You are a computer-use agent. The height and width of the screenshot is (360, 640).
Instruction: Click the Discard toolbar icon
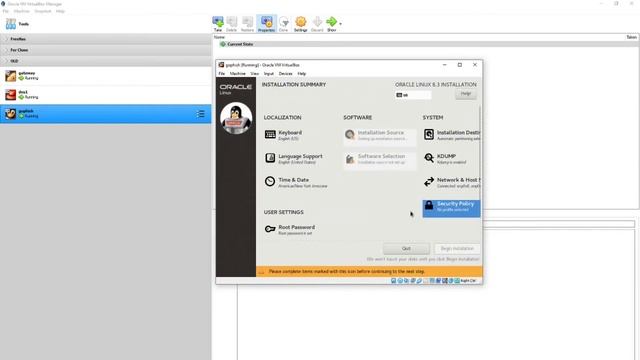(x=317, y=24)
